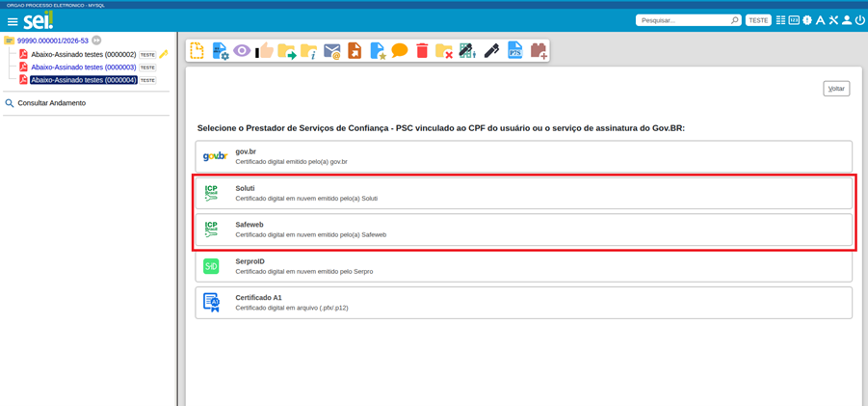This screenshot has width=868, height=406.
Task: Click the purple eye view icon
Action: 242,50
